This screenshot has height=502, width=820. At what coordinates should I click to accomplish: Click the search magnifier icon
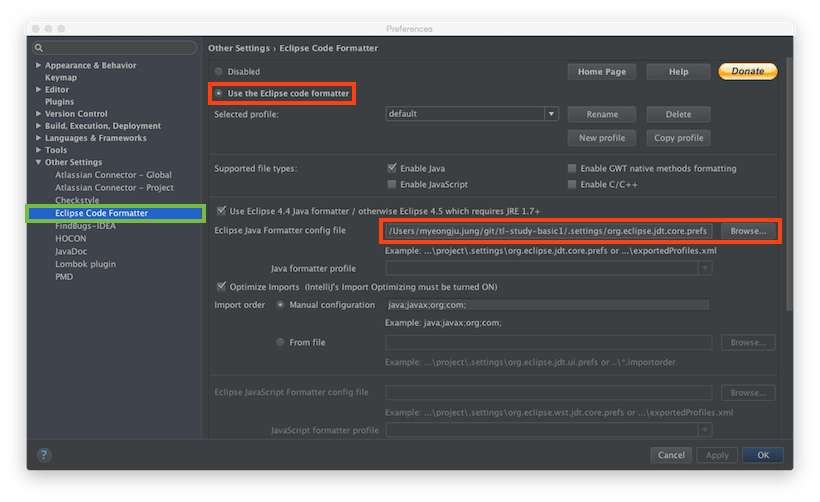point(39,48)
